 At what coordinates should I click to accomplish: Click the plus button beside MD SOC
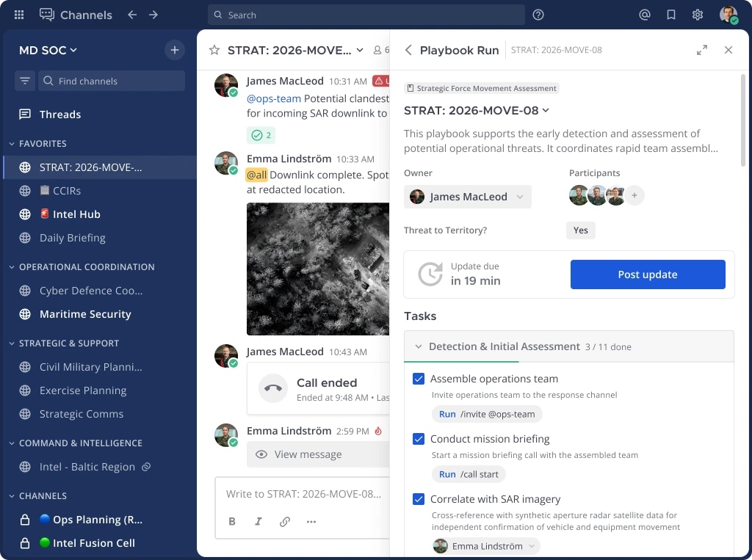(x=175, y=50)
